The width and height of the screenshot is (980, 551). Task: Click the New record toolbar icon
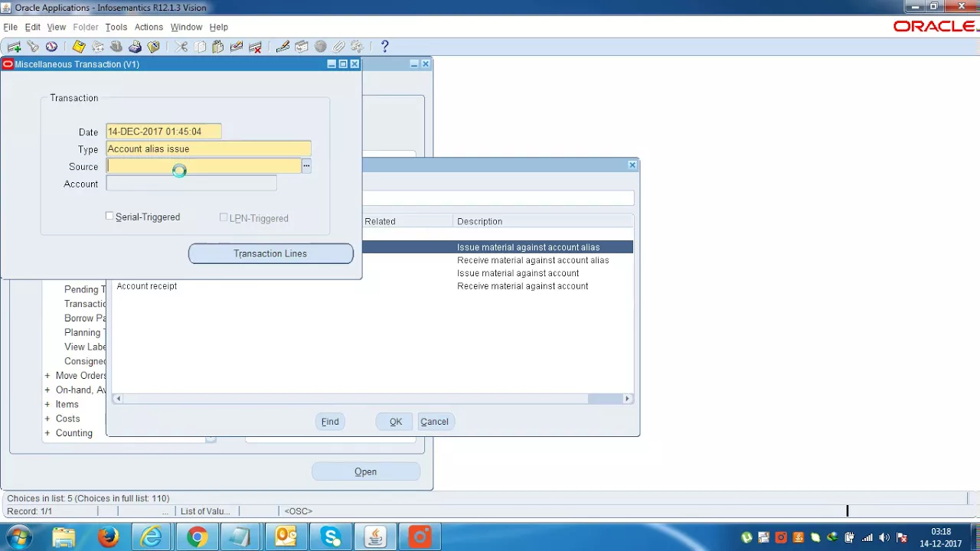[14, 47]
